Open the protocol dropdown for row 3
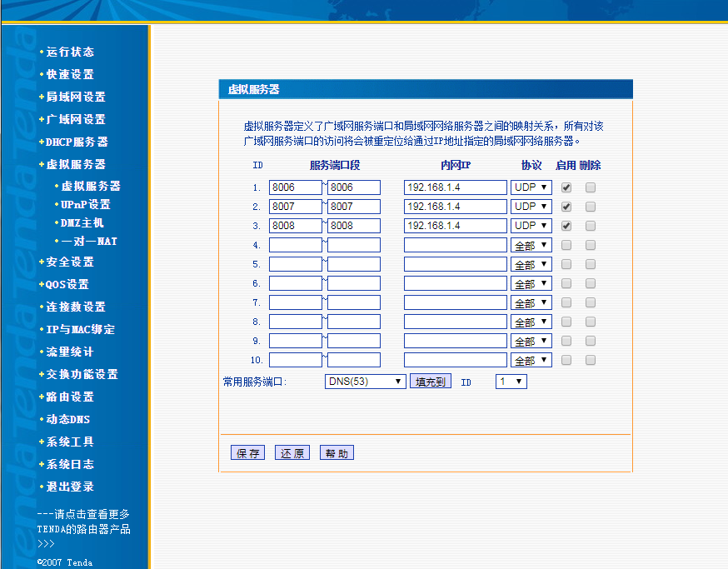Screen dimensions: 728x569 [x=531, y=226]
